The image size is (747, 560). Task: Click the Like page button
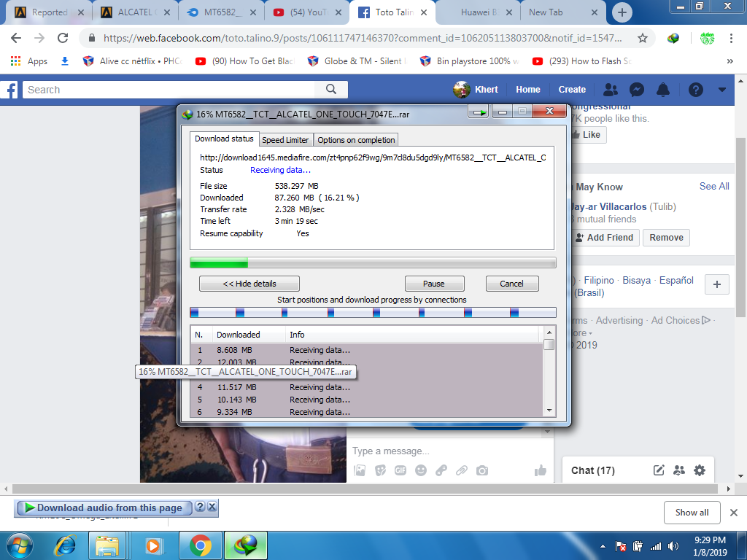click(588, 135)
